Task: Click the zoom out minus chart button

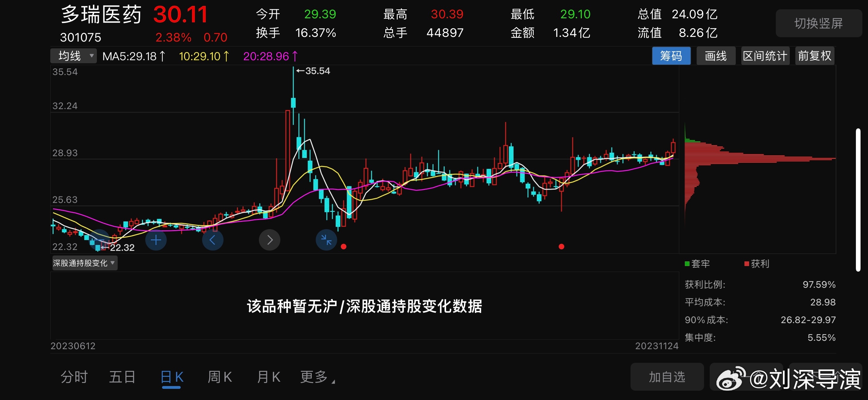Action: (99, 240)
